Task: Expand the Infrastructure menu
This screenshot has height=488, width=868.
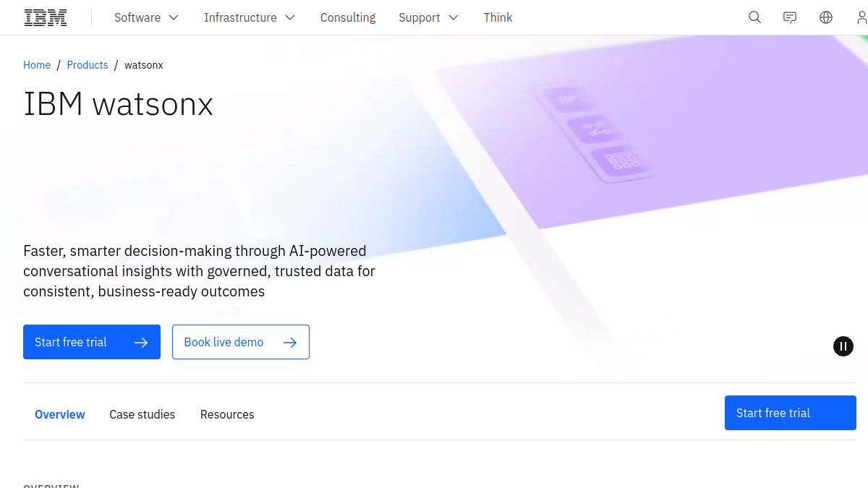Action: tap(250, 17)
